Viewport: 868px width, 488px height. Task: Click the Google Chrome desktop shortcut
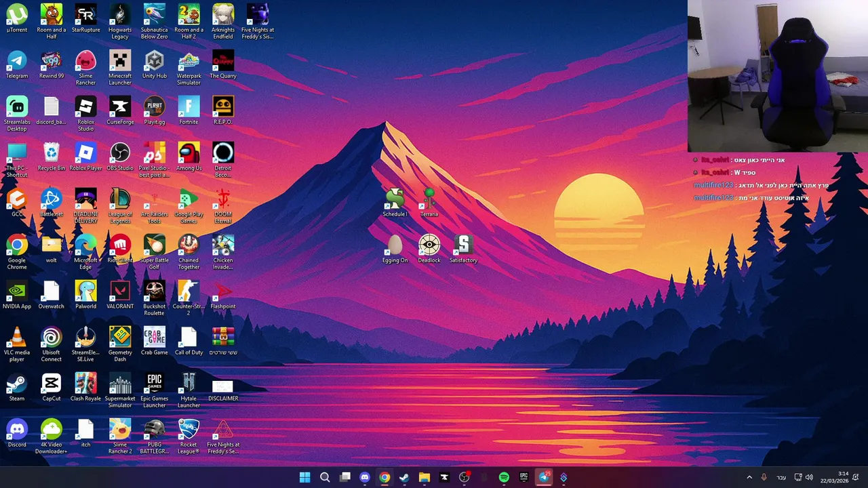[17, 252]
